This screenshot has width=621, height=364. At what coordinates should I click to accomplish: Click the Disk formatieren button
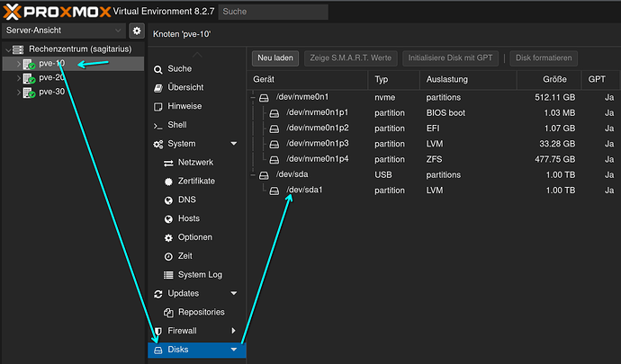tap(544, 58)
